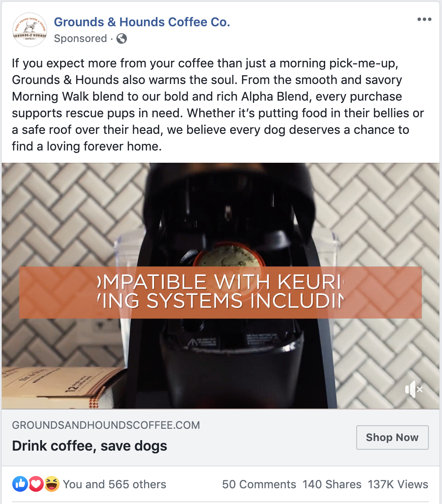
Task: Open the three-dot post options menu
Action: 424,19
